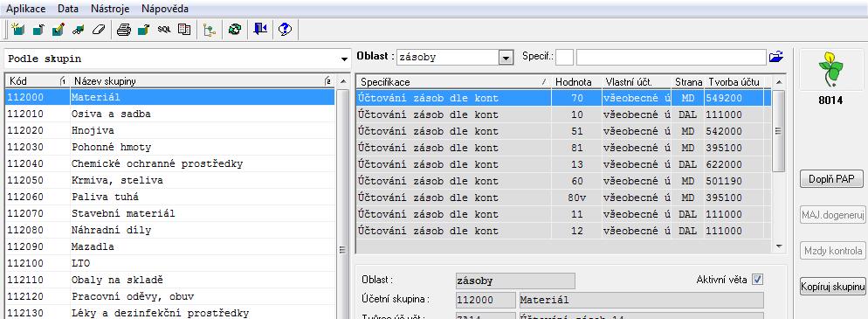
Task: Click the Kopíruj skupinu button
Action: (832, 287)
